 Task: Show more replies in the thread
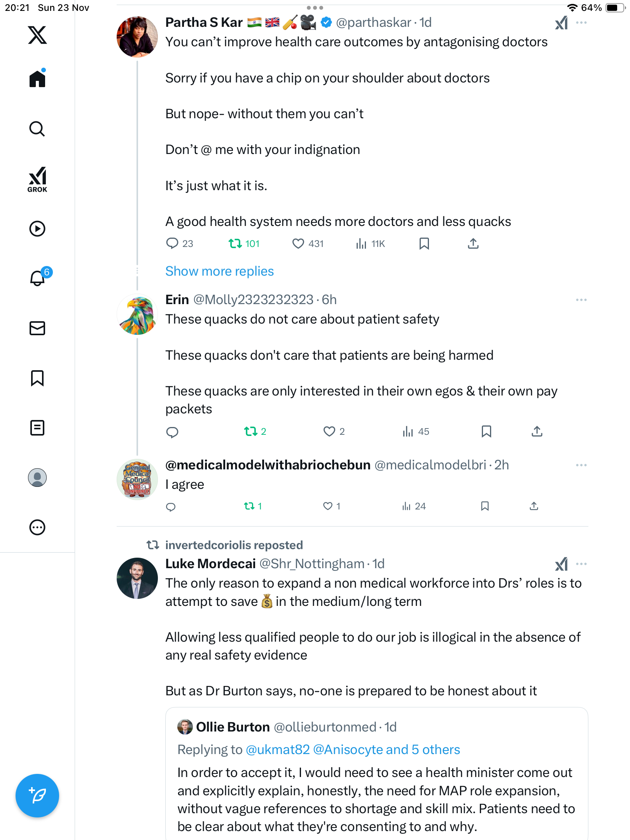[219, 271]
